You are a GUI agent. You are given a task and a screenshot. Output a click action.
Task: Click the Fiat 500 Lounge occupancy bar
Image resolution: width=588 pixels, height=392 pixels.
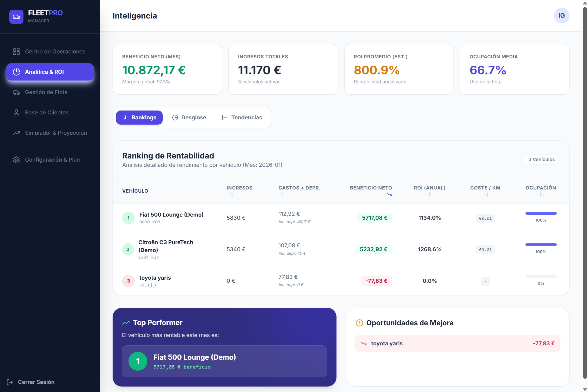click(541, 213)
